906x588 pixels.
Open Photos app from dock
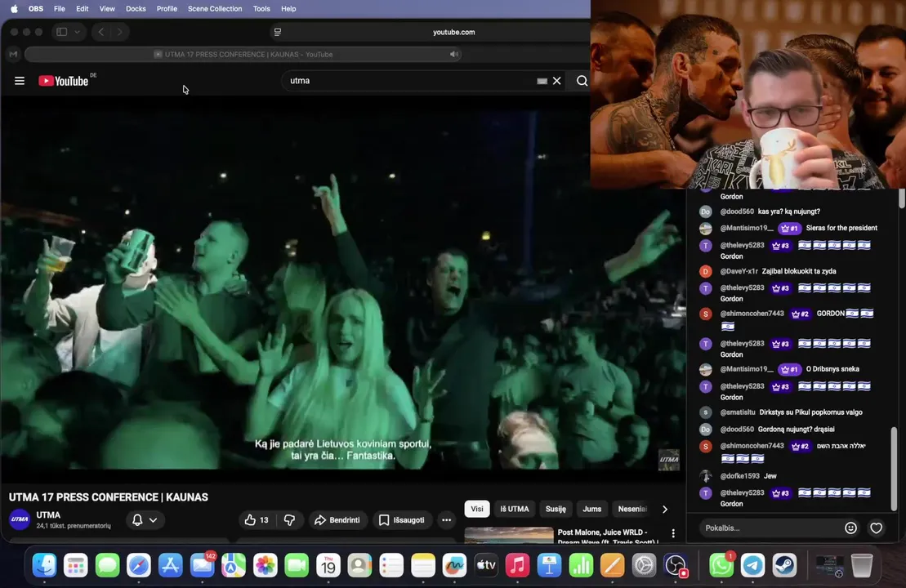click(266, 565)
